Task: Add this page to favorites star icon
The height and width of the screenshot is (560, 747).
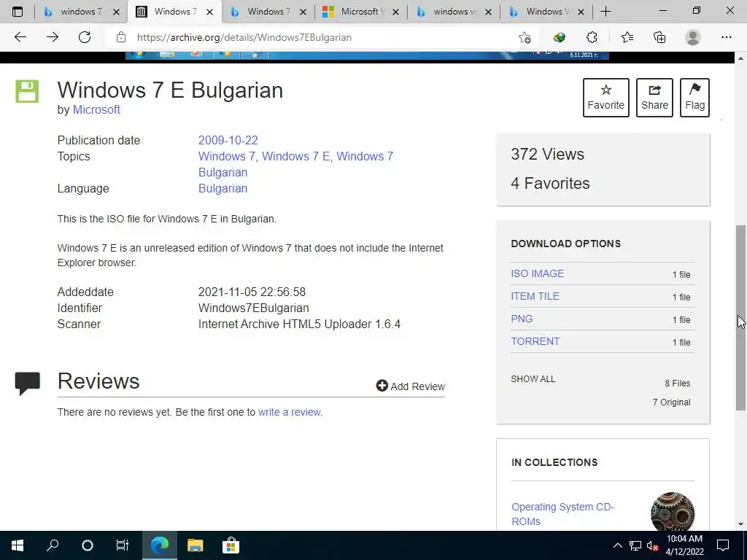Action: click(525, 37)
